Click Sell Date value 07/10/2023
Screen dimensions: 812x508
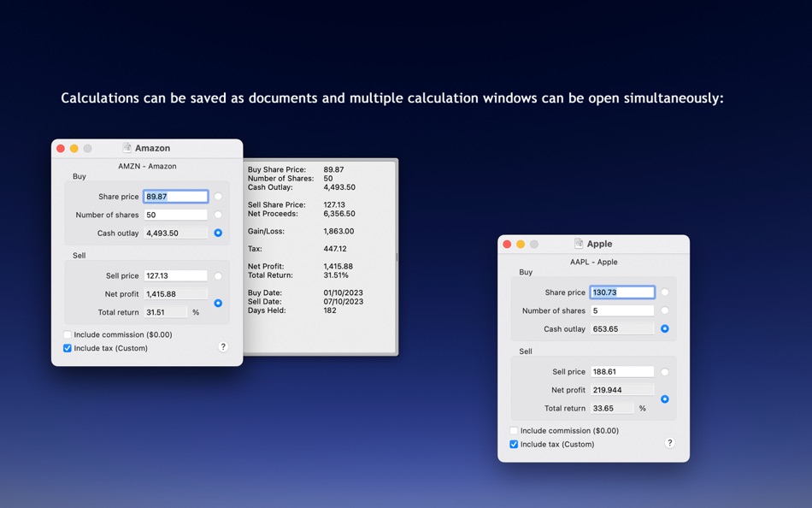tap(344, 302)
